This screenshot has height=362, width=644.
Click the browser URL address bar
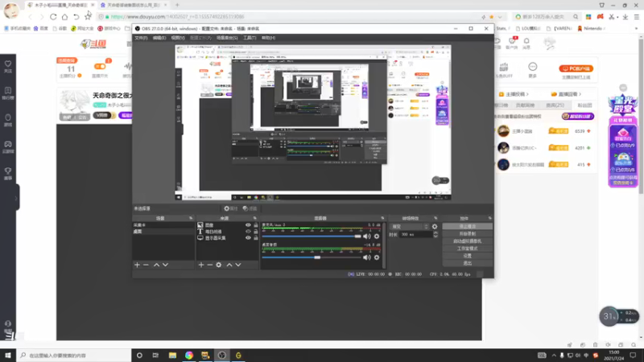click(x=287, y=17)
